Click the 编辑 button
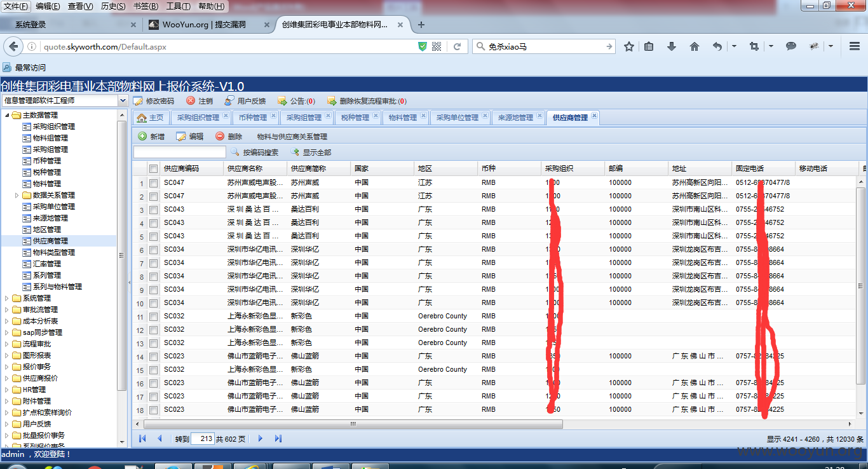The width and height of the screenshot is (868, 469). 190,137
